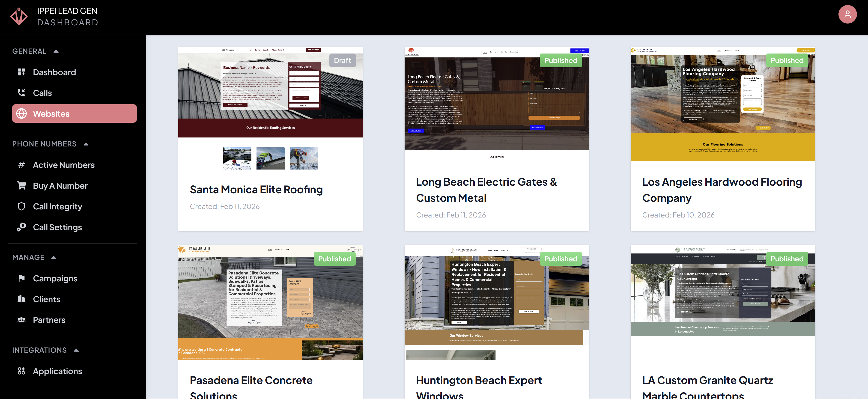Select the Calls phone icon
Screen dimensions: 868x399
(21, 93)
